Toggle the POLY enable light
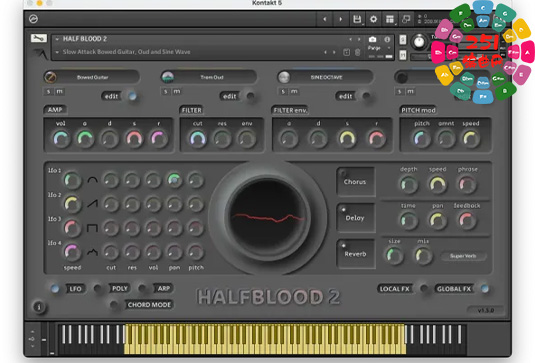The image size is (535, 363). click(x=98, y=289)
